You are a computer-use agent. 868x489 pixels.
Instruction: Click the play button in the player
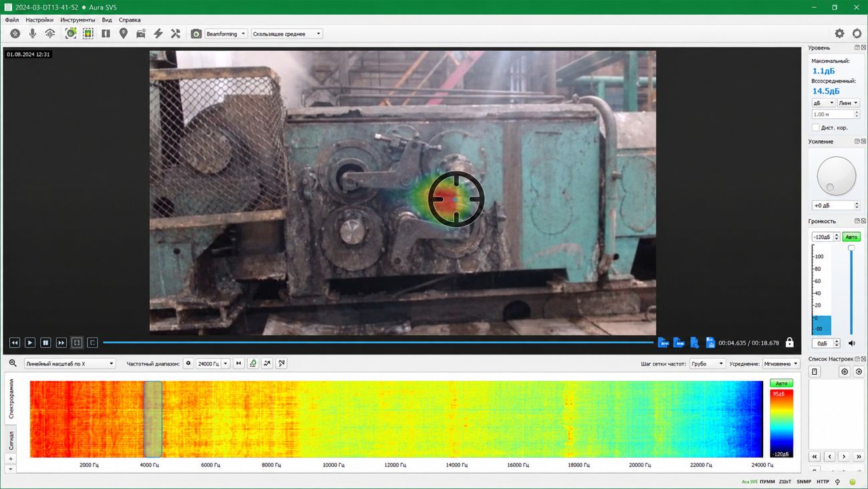click(x=30, y=343)
